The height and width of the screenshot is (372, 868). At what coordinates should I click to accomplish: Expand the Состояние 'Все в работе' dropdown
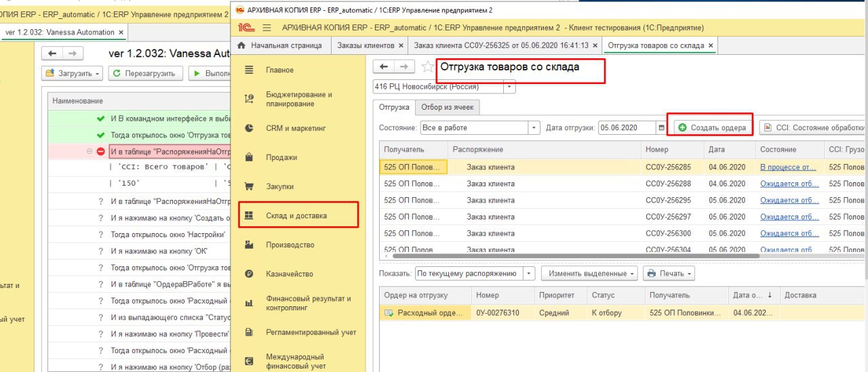tap(534, 127)
